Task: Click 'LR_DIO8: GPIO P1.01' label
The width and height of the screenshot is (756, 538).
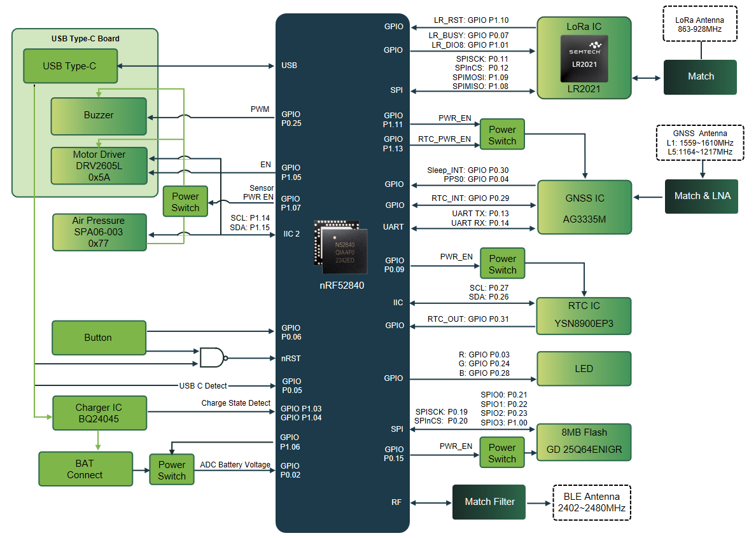Action: tap(470, 45)
